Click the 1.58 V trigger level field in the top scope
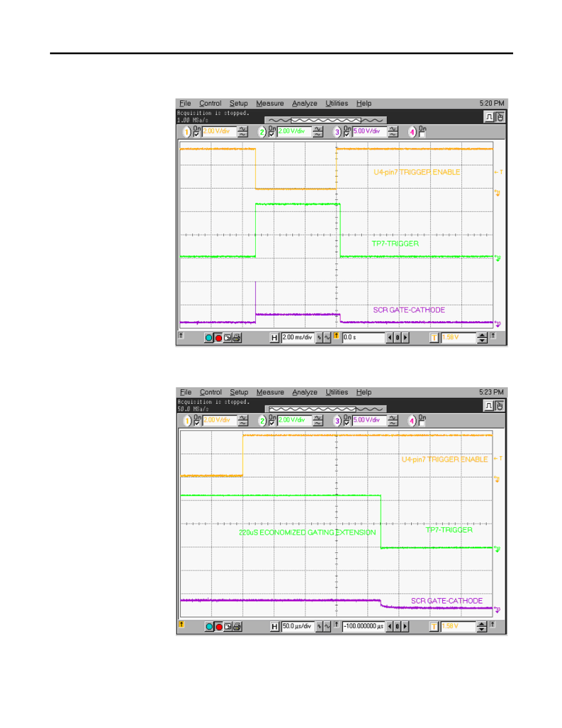 [458, 338]
